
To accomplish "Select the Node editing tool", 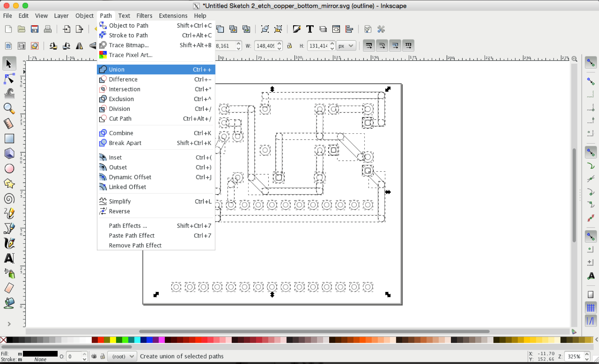I will coord(9,79).
